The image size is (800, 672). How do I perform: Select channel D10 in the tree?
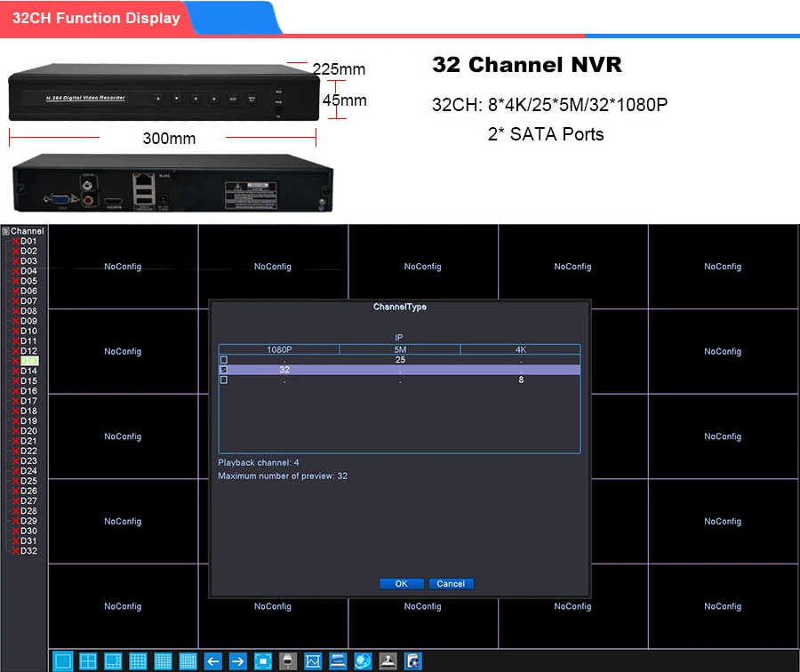(28, 331)
